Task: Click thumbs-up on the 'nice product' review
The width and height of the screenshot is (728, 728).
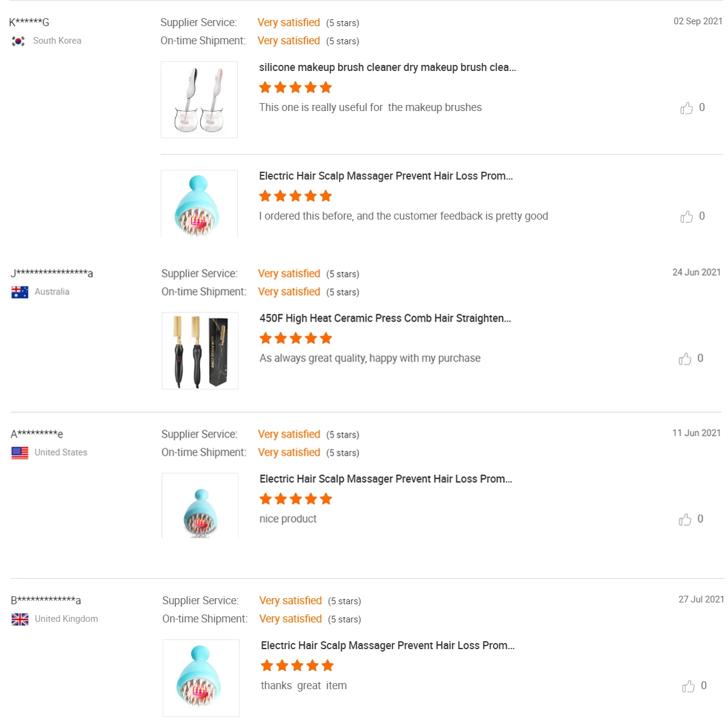Action: tap(685, 520)
